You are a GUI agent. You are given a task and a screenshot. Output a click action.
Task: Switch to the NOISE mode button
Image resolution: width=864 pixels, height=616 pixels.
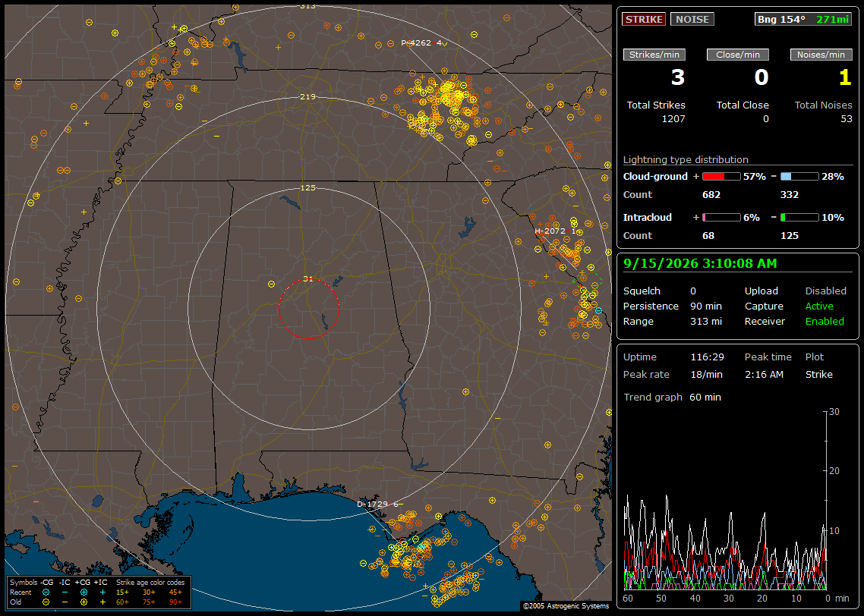pyautogui.click(x=692, y=19)
